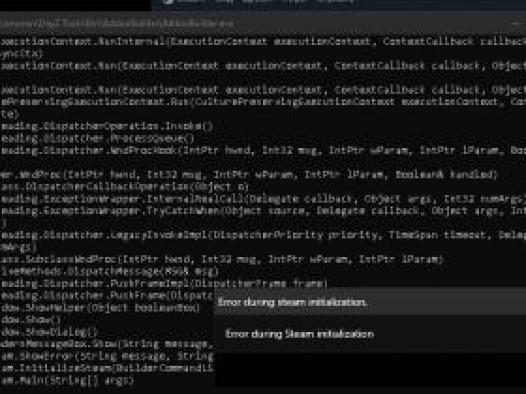This screenshot has width=526, height=394.
Task: Click the ExceptionWrapper.TryCatchWhen line
Action: pyautogui.click(x=263, y=211)
